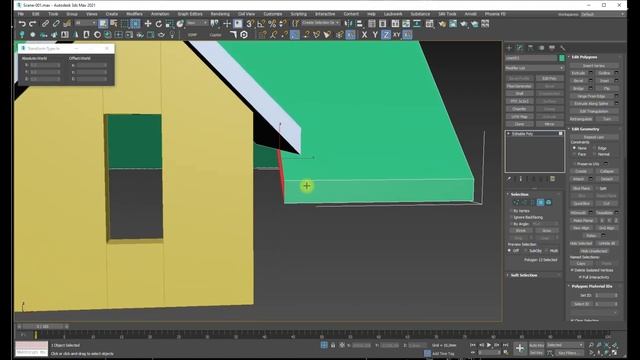Click the Bridge button

click(578, 89)
